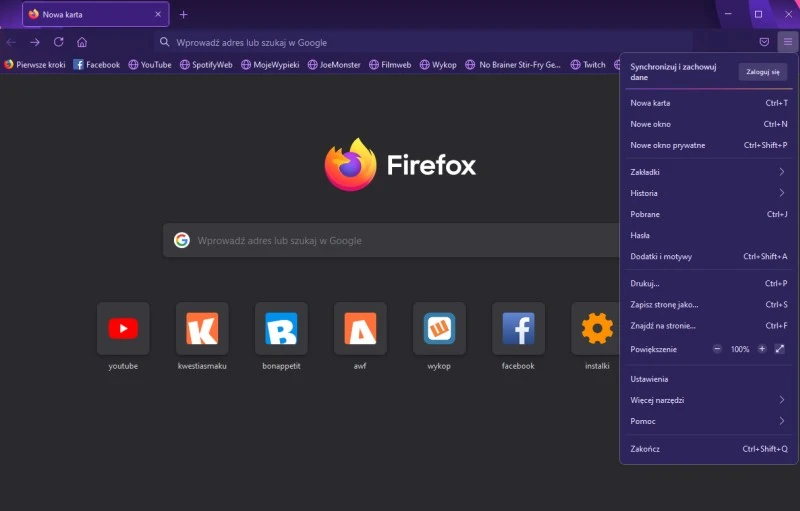Go to the home page icon
Screen dimensions: 800x511
coord(82,42)
